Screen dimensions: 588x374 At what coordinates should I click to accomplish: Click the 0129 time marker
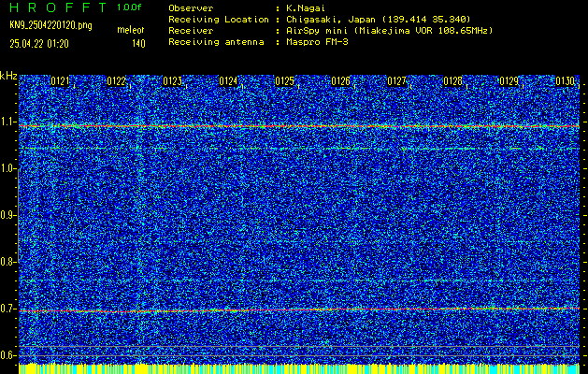(509, 81)
